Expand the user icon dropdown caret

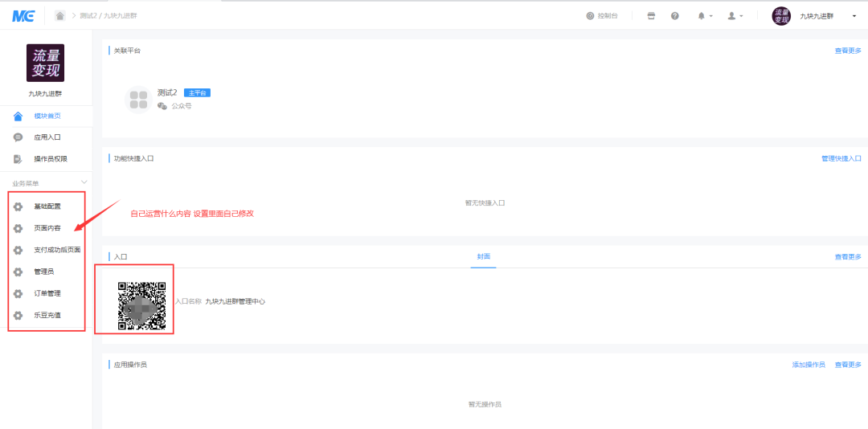(741, 17)
